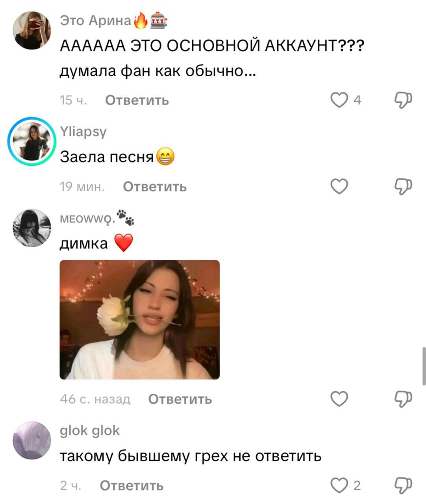Like glok glok's comment
The image size is (426, 504).
tap(339, 485)
